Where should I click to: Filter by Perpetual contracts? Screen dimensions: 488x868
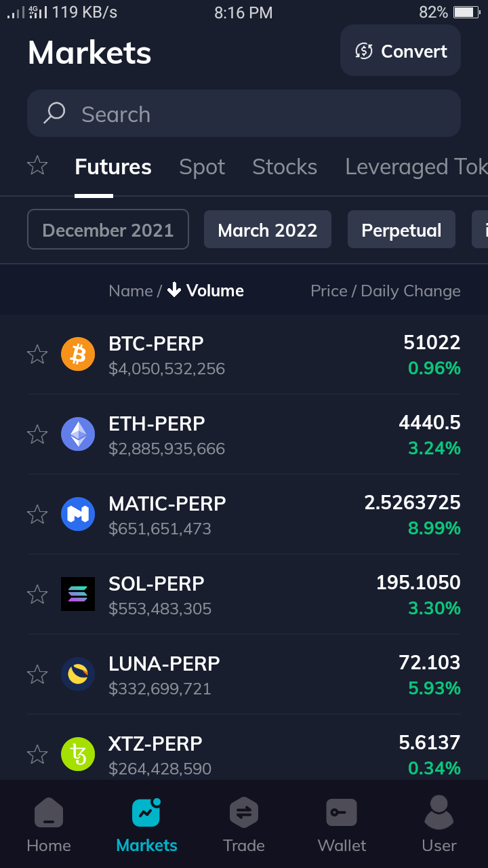(401, 229)
